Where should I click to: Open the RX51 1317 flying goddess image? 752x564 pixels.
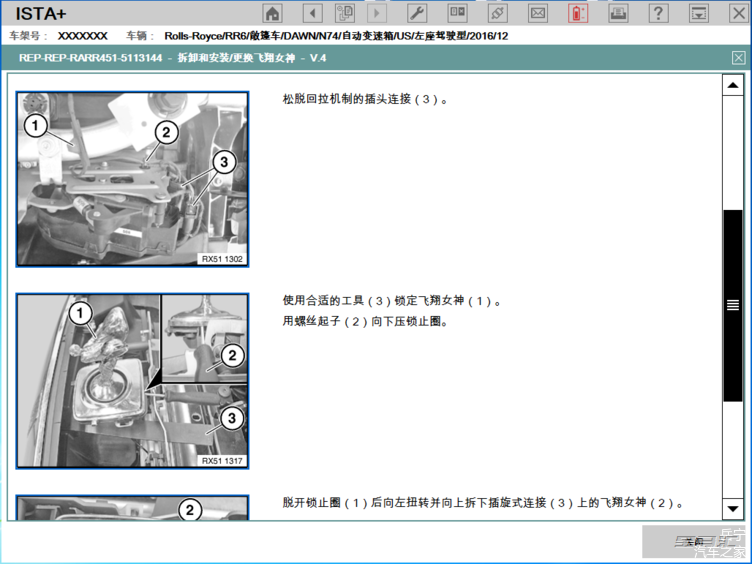(132, 381)
